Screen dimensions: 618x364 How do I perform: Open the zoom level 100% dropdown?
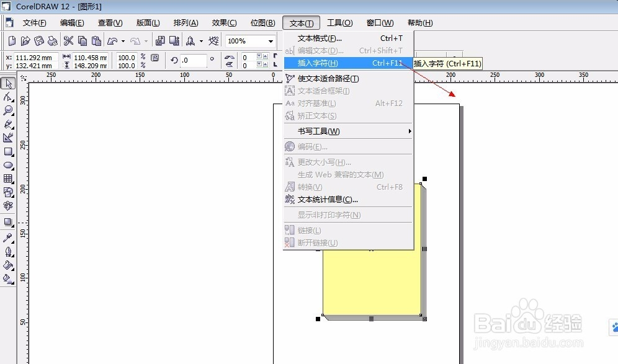271,41
